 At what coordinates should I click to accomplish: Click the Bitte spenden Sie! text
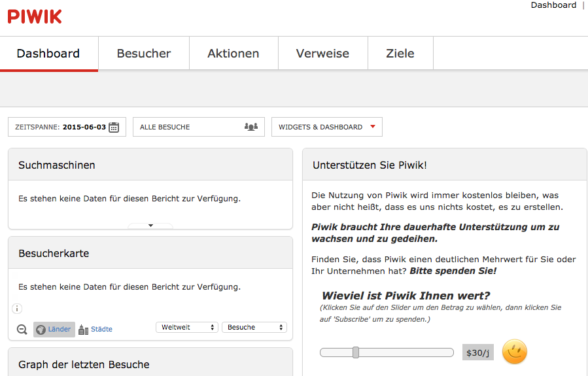453,271
